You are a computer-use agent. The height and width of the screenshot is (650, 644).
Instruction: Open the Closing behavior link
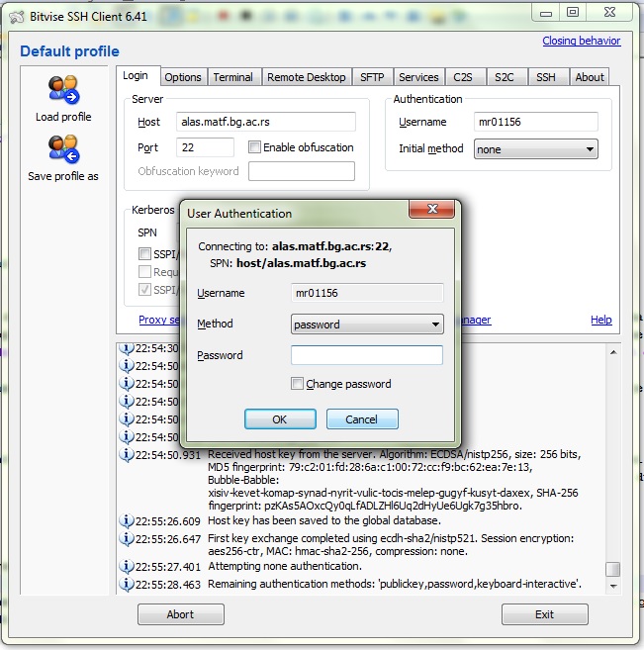pos(582,41)
